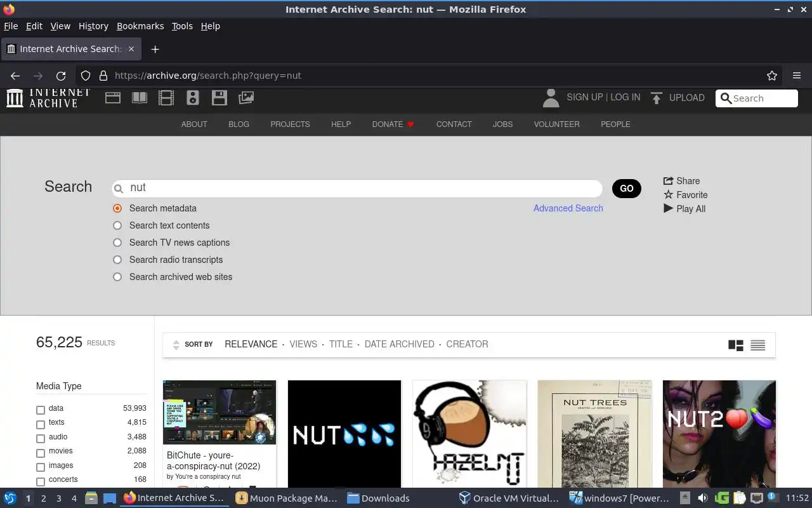The height and width of the screenshot is (508, 812).
Task: Select Search radio transcripts option
Action: pos(117,260)
